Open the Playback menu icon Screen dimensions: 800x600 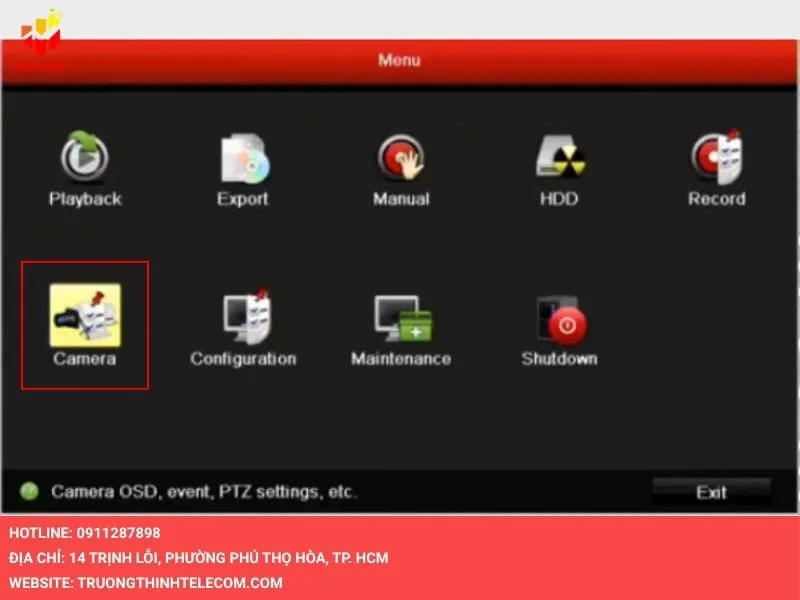pos(85,158)
